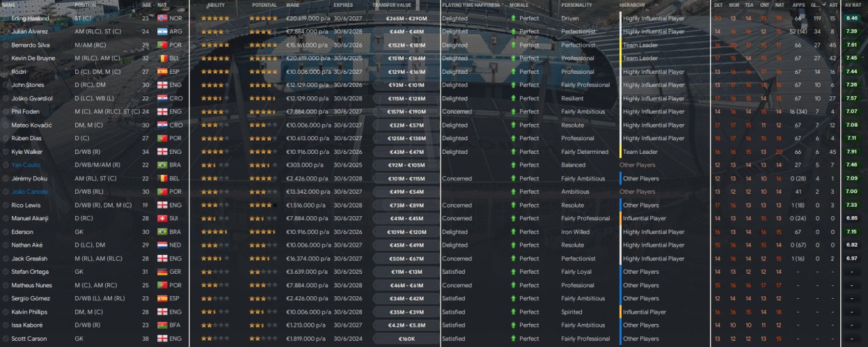Tick selection circle beside Rodri

point(5,72)
